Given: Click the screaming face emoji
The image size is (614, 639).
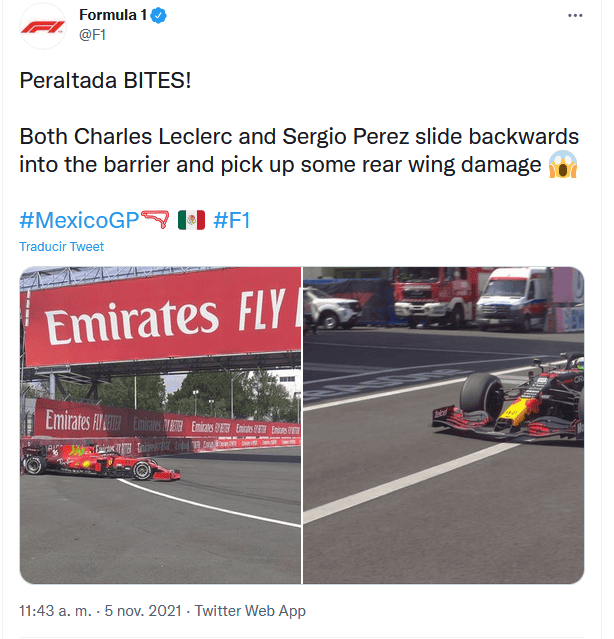Looking at the screenshot, I should click(564, 165).
